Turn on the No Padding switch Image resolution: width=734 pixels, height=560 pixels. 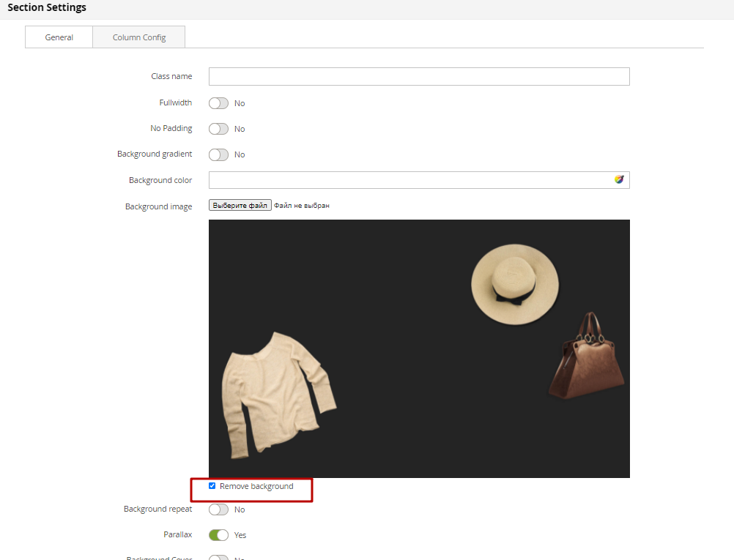tap(218, 129)
